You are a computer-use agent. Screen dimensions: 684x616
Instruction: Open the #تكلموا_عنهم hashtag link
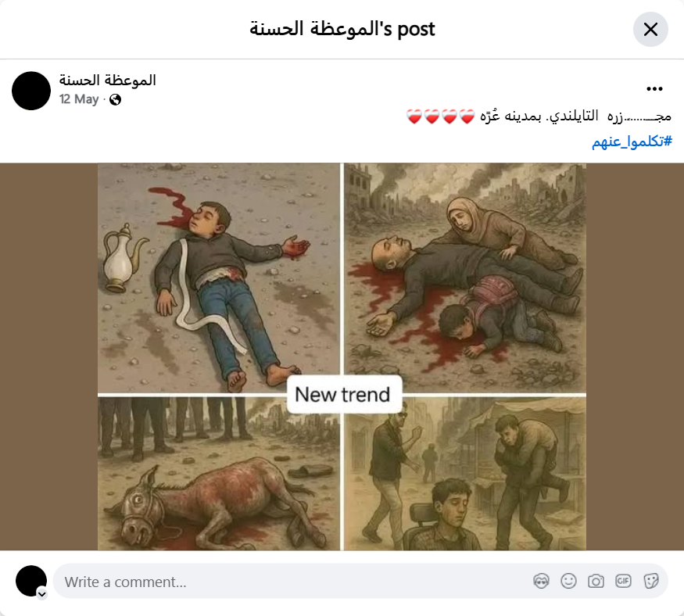(x=632, y=141)
